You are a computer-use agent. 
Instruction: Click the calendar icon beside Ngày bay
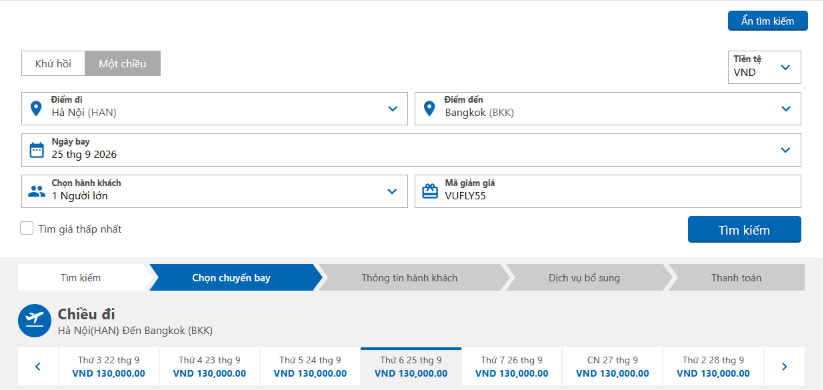[x=36, y=150]
